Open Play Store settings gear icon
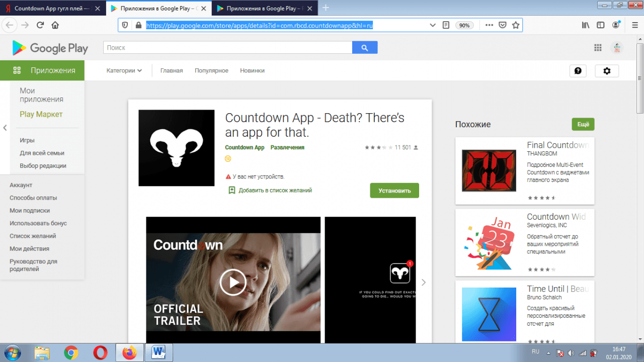 pyautogui.click(x=607, y=71)
